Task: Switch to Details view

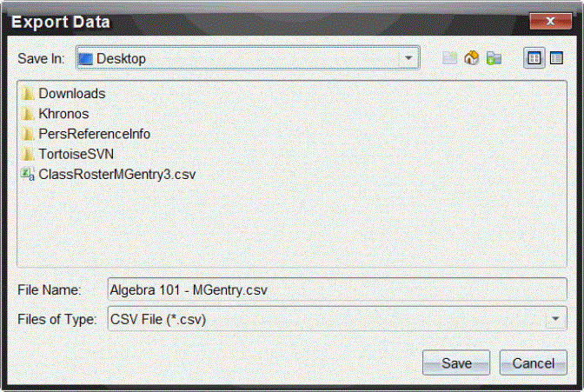Action: tap(556, 58)
